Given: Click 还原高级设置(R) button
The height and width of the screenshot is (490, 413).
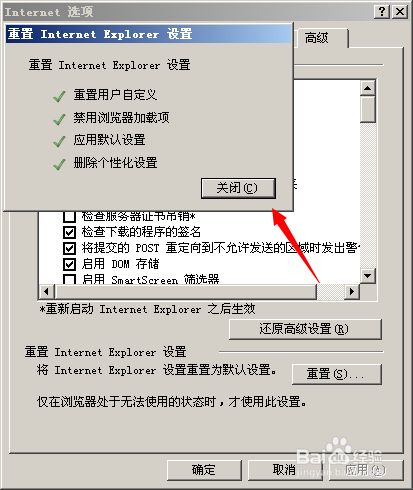Looking at the screenshot, I should (305, 329).
